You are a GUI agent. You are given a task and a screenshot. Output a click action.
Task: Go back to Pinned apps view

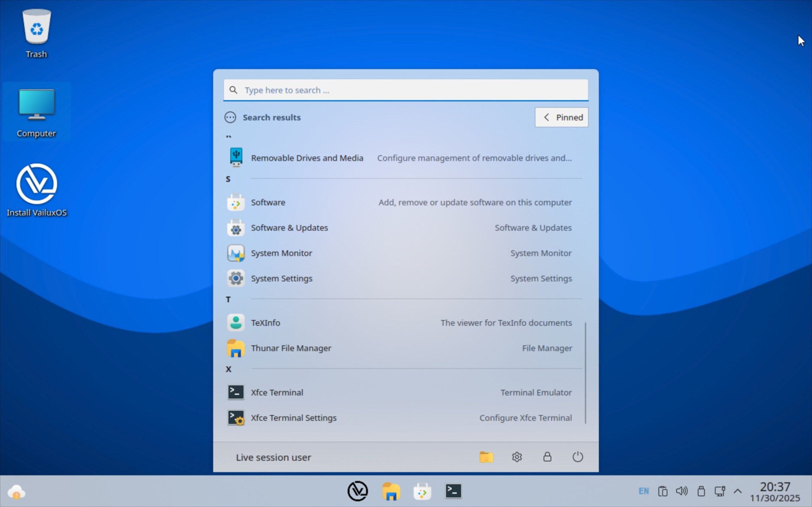point(561,117)
